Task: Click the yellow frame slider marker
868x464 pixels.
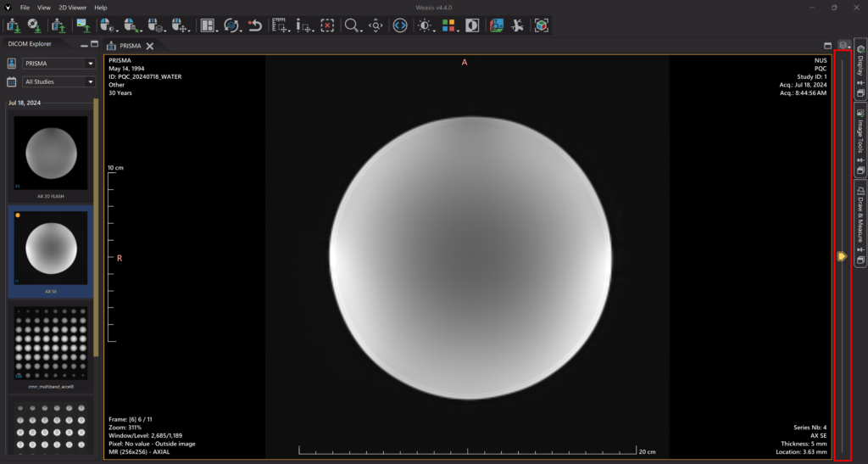Action: [x=842, y=255]
